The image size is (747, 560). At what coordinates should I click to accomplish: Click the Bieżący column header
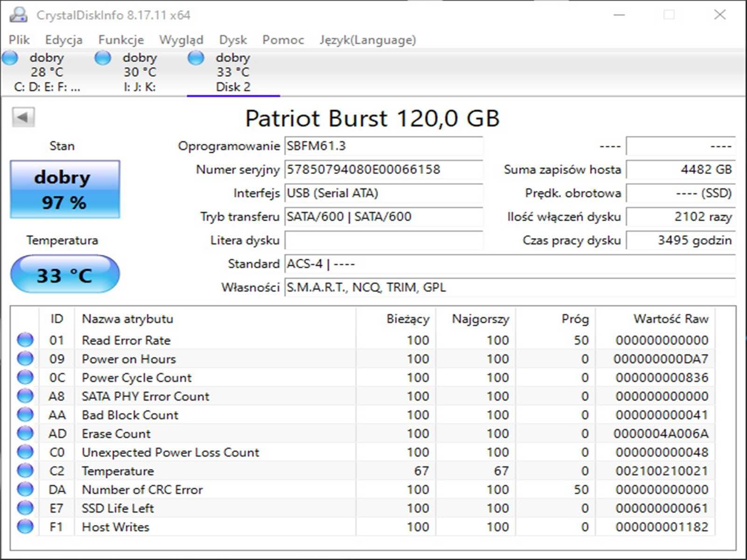pos(396,319)
